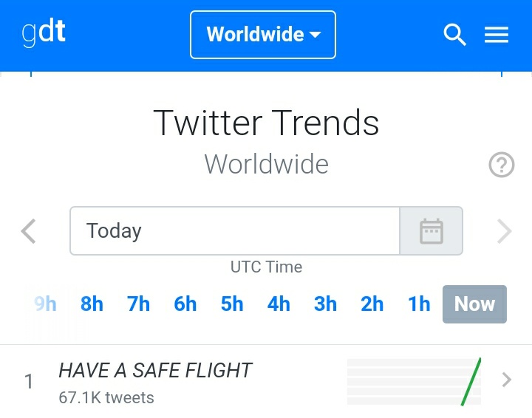Go to next day arrow
This screenshot has height=418, width=532.
pos(505,231)
